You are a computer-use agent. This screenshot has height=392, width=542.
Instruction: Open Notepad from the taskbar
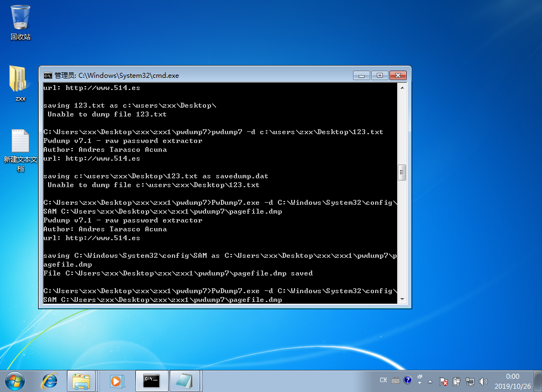click(x=185, y=380)
